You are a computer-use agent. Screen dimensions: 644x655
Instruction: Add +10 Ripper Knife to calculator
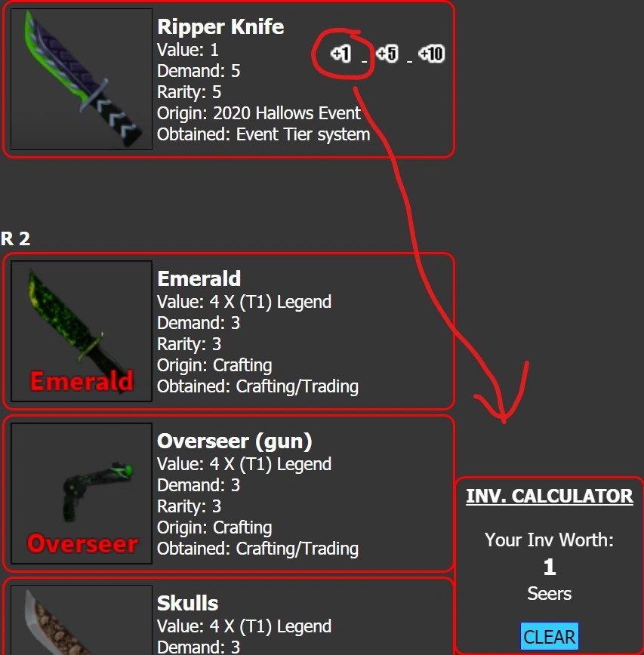[x=432, y=54]
